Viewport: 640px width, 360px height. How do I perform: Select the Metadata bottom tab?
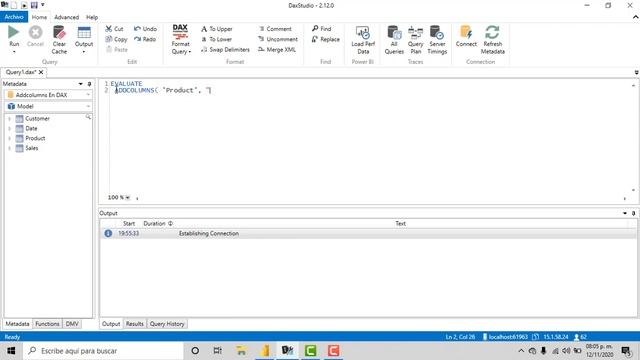coord(17,324)
